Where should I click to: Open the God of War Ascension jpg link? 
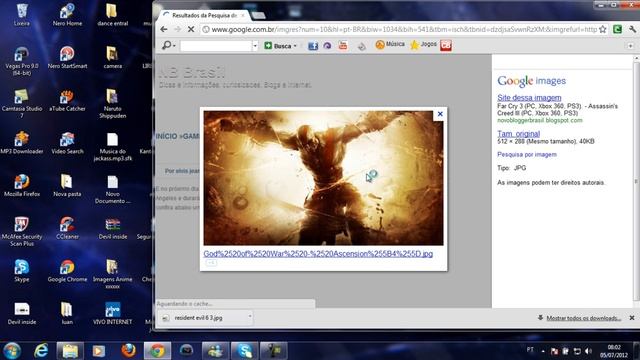coord(318,254)
